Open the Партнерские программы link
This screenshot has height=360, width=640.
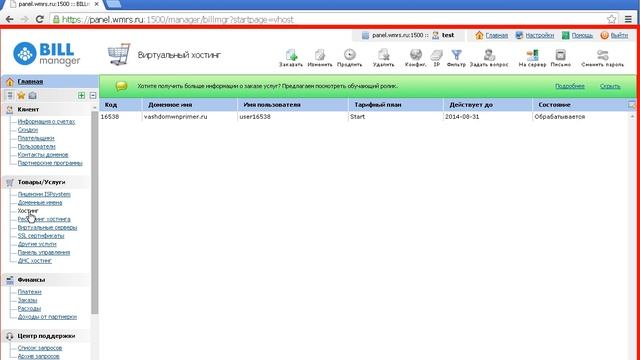50,163
